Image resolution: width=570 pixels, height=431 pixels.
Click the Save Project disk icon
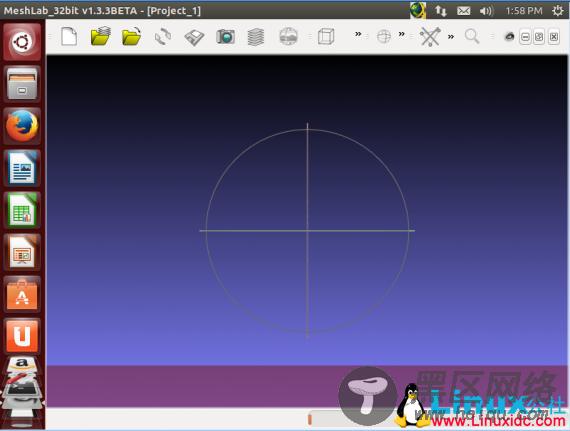194,37
